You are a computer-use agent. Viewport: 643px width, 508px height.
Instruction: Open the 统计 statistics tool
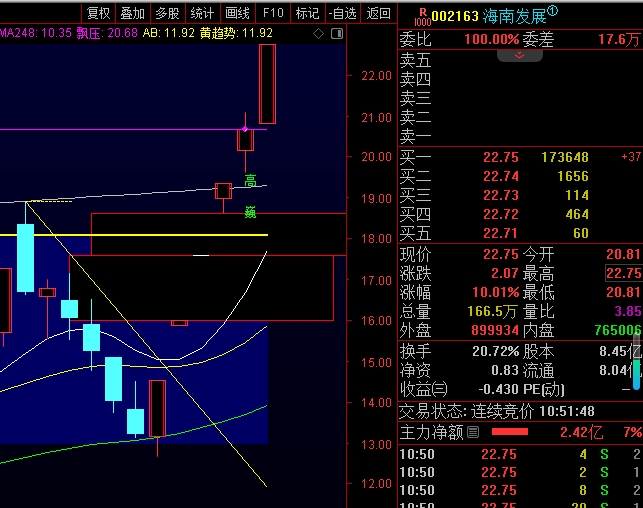202,13
